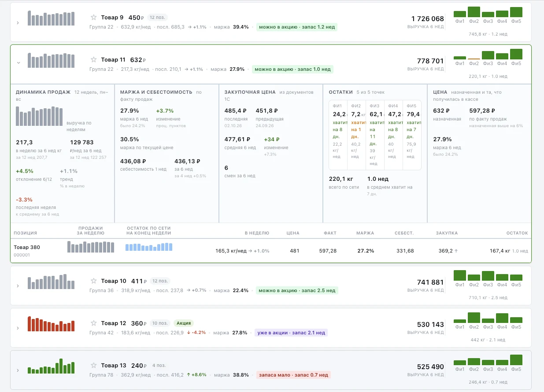Click the "запаса мало · запас 0.7 нед" warning
Viewport: 544px width, 392px height.
pos(293,375)
